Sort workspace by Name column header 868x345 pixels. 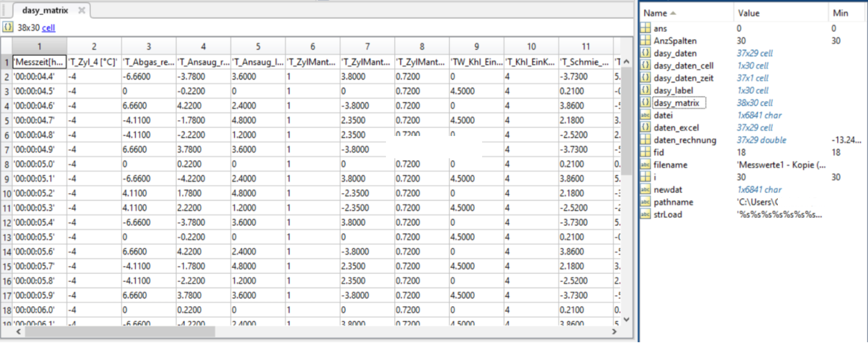[x=655, y=13]
